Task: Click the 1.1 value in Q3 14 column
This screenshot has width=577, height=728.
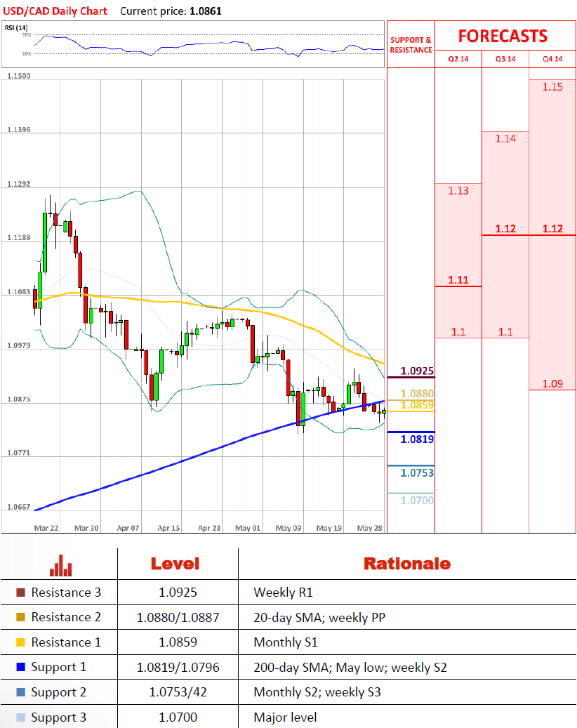Action: pyautogui.click(x=505, y=331)
